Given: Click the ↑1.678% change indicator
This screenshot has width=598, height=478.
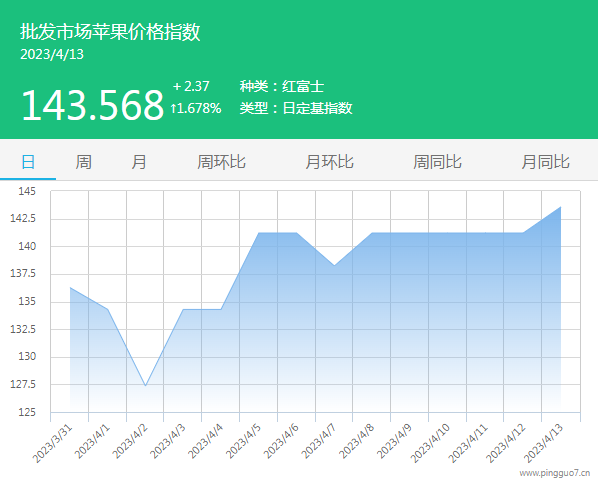Looking at the screenshot, I should coord(196,108).
